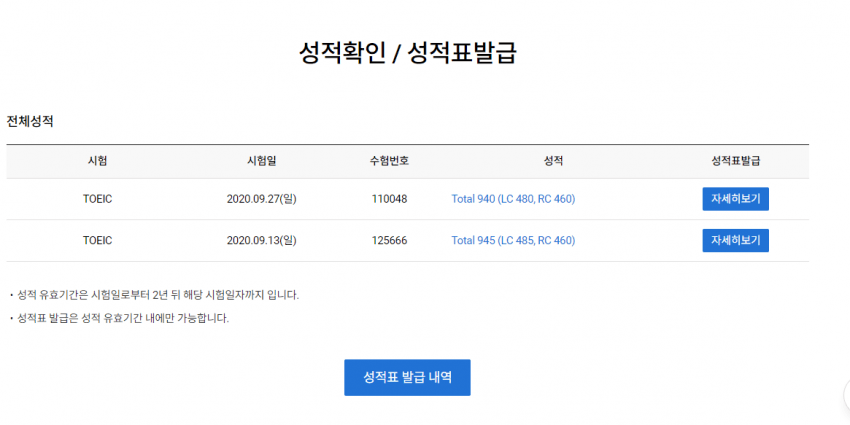Click the 시험일 column header
The image size is (850, 425).
(x=262, y=161)
